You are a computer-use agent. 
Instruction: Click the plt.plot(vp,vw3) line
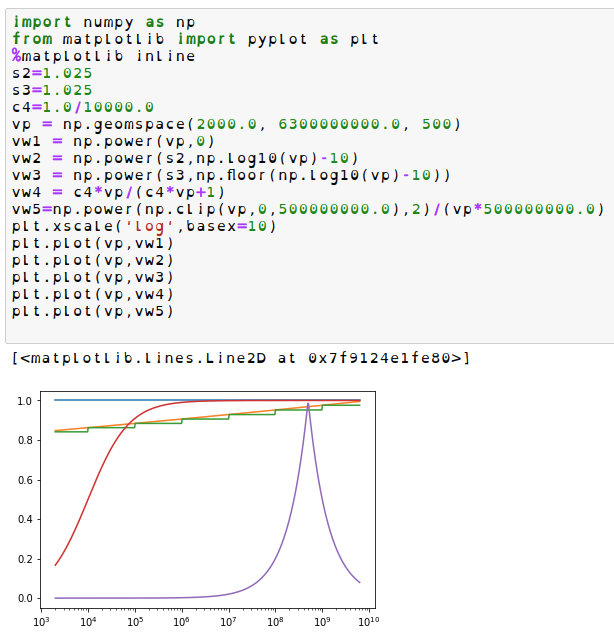(93, 277)
